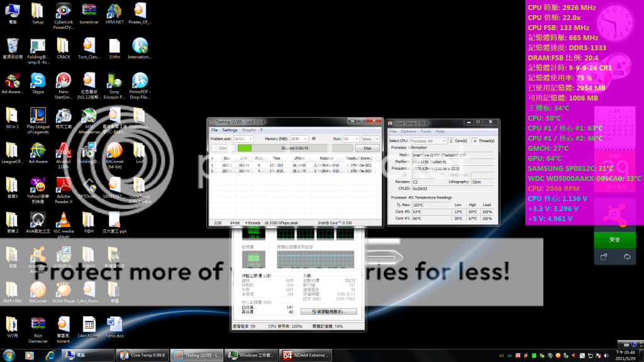Open the Nero StartSmart shortcut
Image resolution: width=644 pixels, height=362 pixels.
[x=64, y=86]
